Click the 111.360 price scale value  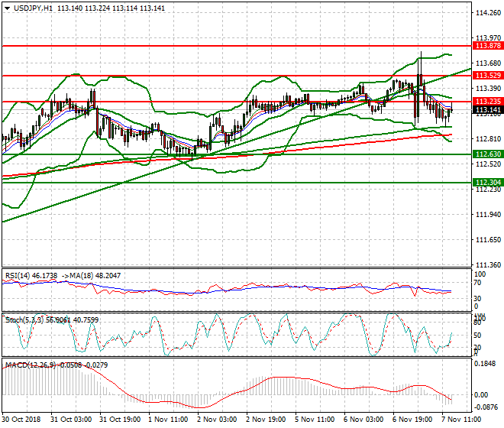click(488, 265)
